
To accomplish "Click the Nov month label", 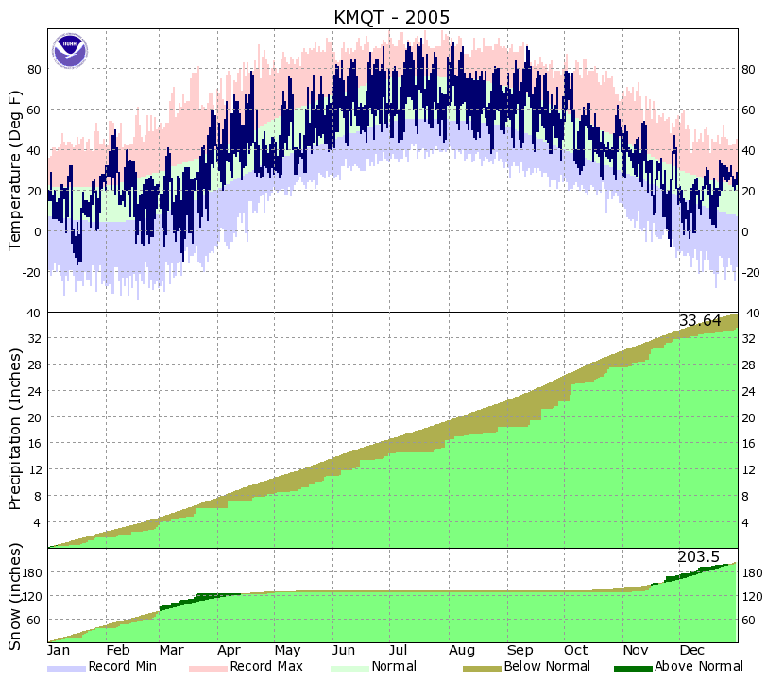I will pyautogui.click(x=636, y=650).
